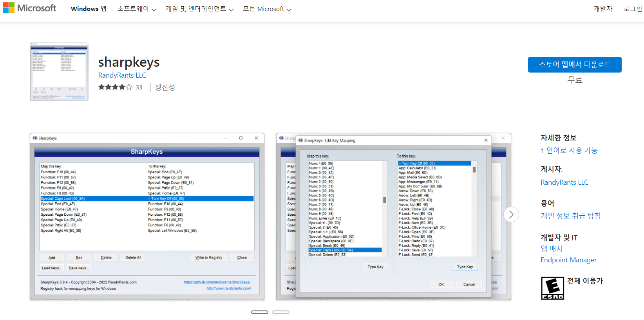Open the Endpoint Manager link
Viewport: 644px width, 320px height.
(568, 260)
